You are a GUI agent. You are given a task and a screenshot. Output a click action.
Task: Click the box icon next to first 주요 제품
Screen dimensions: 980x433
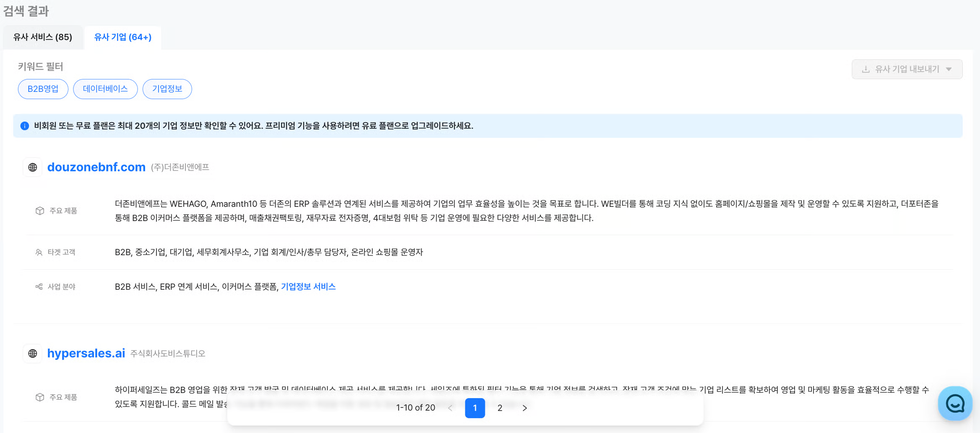(40, 211)
